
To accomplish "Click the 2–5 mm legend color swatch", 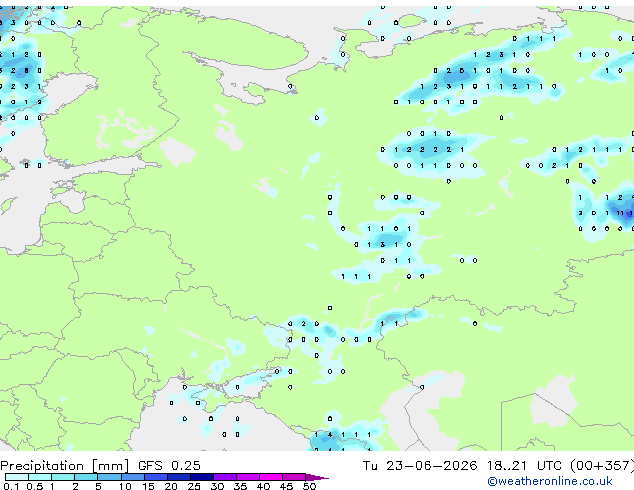I will point(86,477).
